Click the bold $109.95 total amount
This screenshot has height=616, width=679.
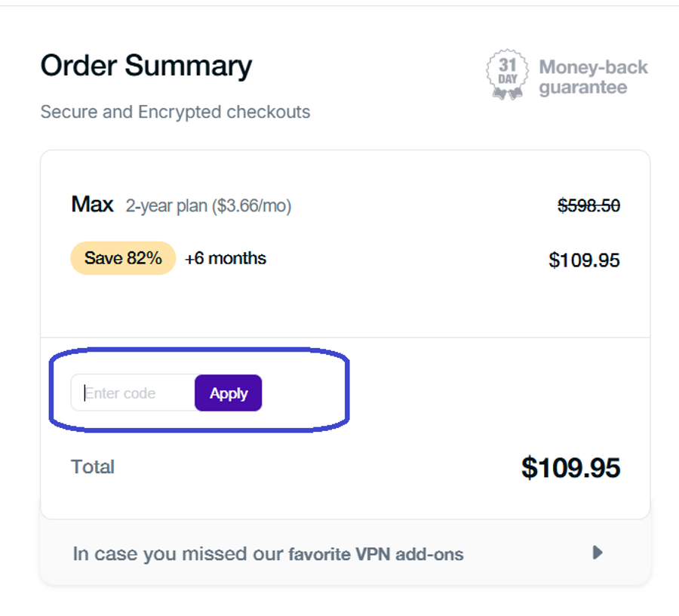tap(570, 468)
